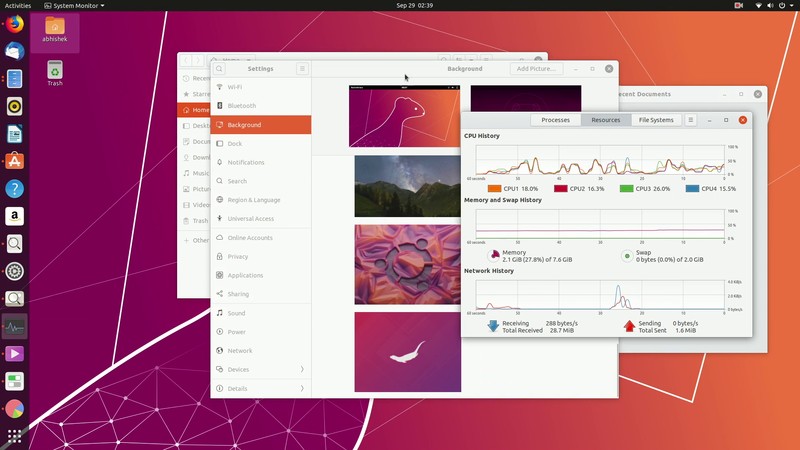Open System Monitor app menu in top bar
Screen dimensions: 800x450
pyautogui.click(x=75, y=6)
